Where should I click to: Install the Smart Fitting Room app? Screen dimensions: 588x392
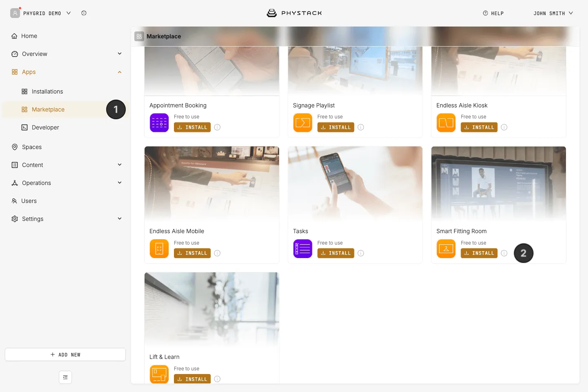pos(479,253)
